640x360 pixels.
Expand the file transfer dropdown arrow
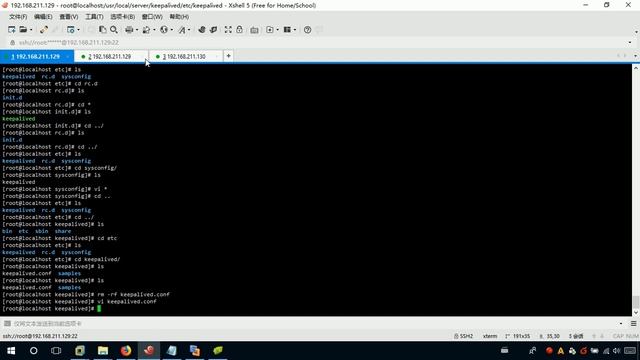pyautogui.click(x=277, y=30)
